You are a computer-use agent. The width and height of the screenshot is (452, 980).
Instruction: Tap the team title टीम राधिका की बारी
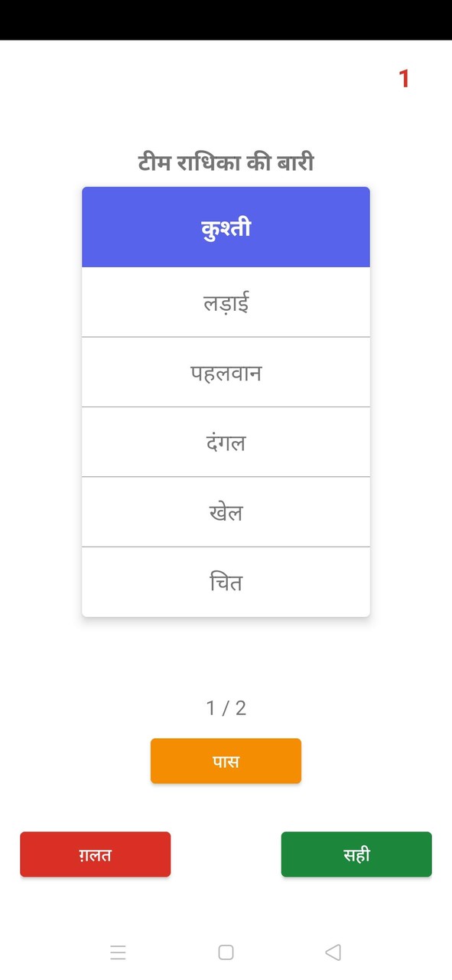click(x=226, y=161)
